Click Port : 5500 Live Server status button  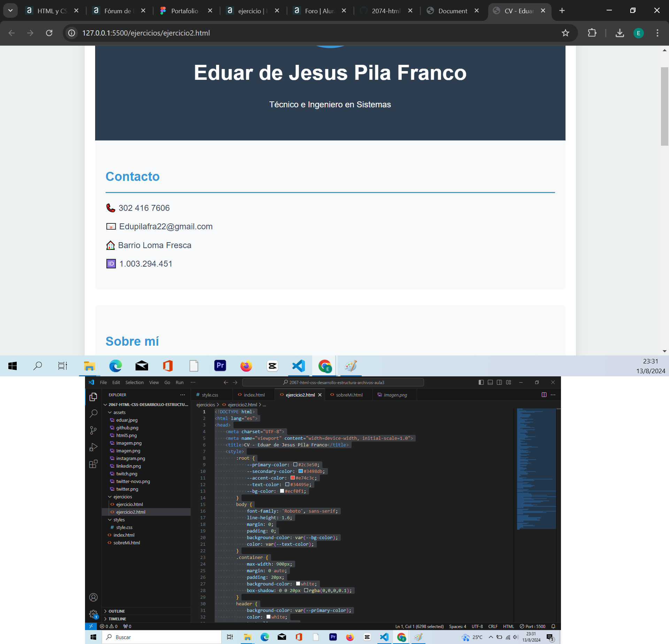click(532, 626)
